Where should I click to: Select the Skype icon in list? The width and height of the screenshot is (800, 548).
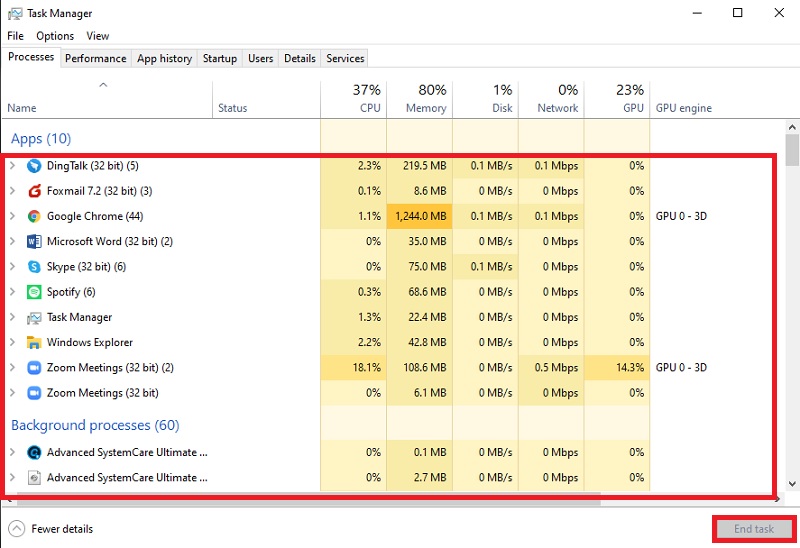[34, 267]
